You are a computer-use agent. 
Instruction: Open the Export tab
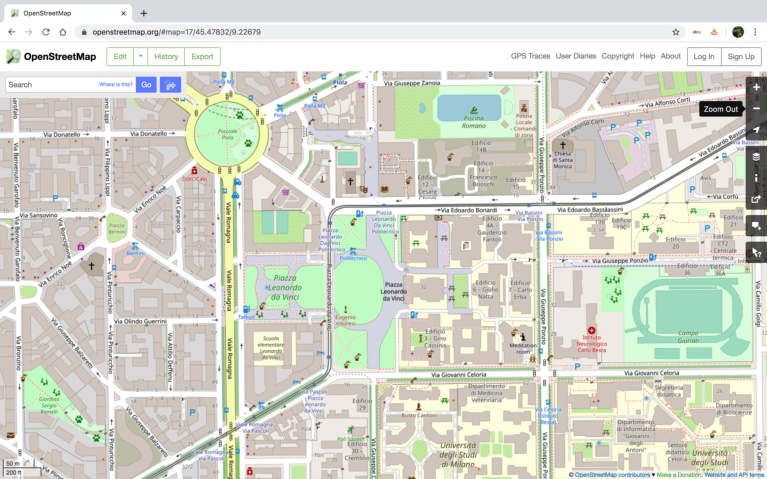202,56
